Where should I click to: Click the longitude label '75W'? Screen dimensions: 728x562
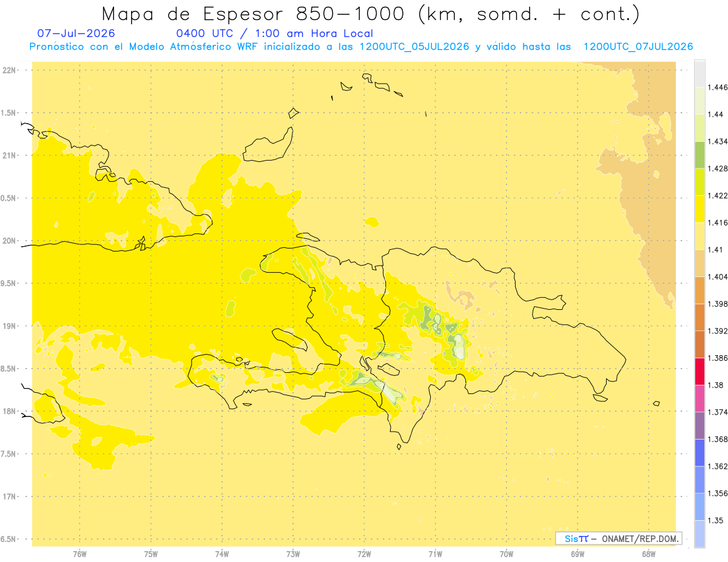click(151, 554)
